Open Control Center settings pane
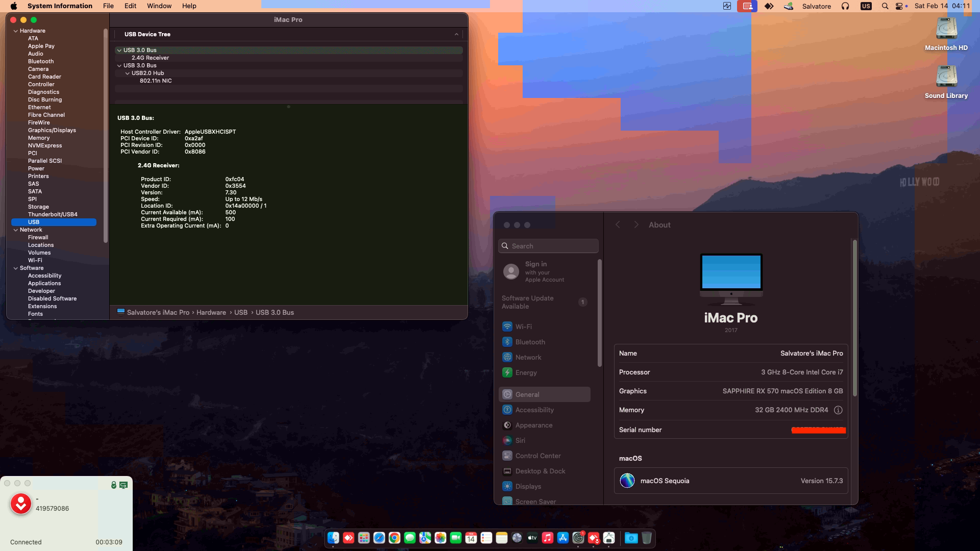The width and height of the screenshot is (980, 551). coord(545,456)
